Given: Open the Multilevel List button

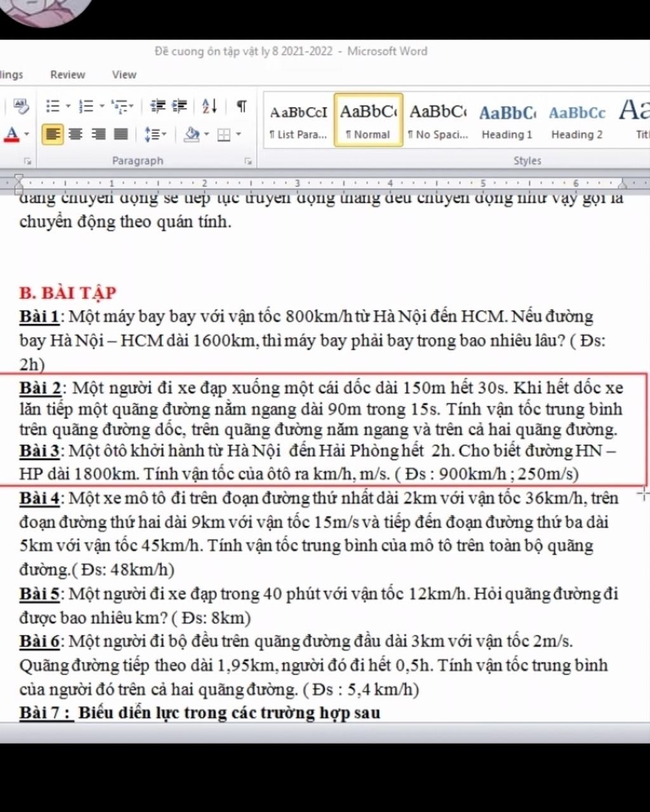Looking at the screenshot, I should point(123,106).
